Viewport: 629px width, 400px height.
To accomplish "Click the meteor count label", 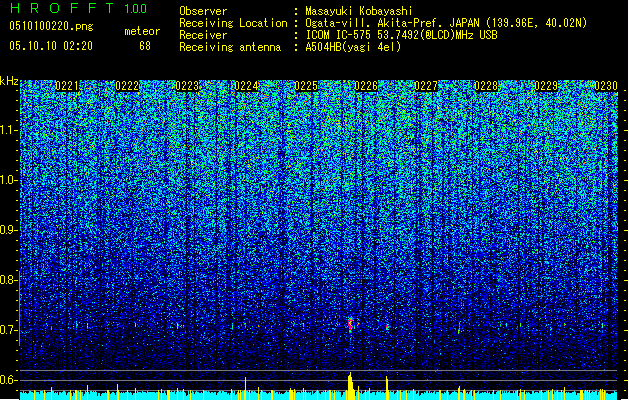I will pos(142,31).
